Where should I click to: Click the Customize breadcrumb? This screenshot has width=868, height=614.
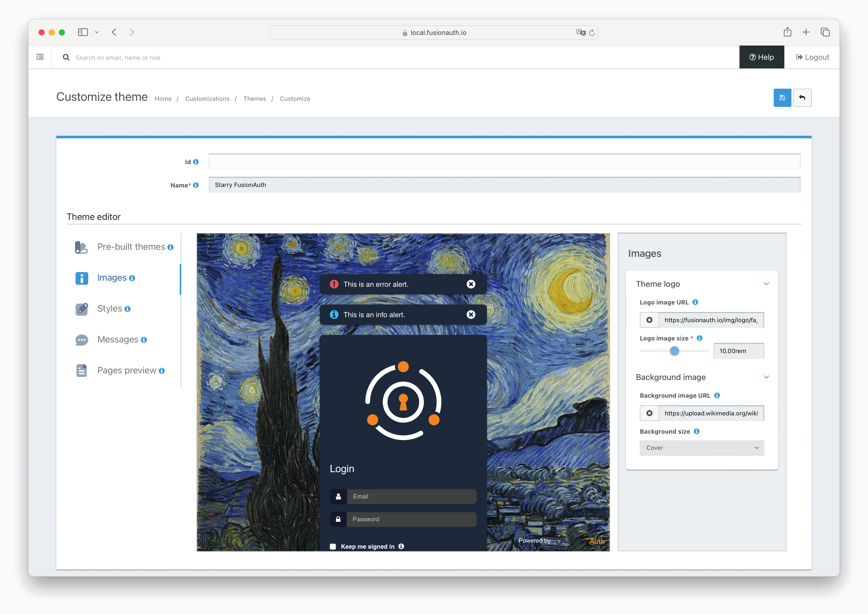(295, 99)
